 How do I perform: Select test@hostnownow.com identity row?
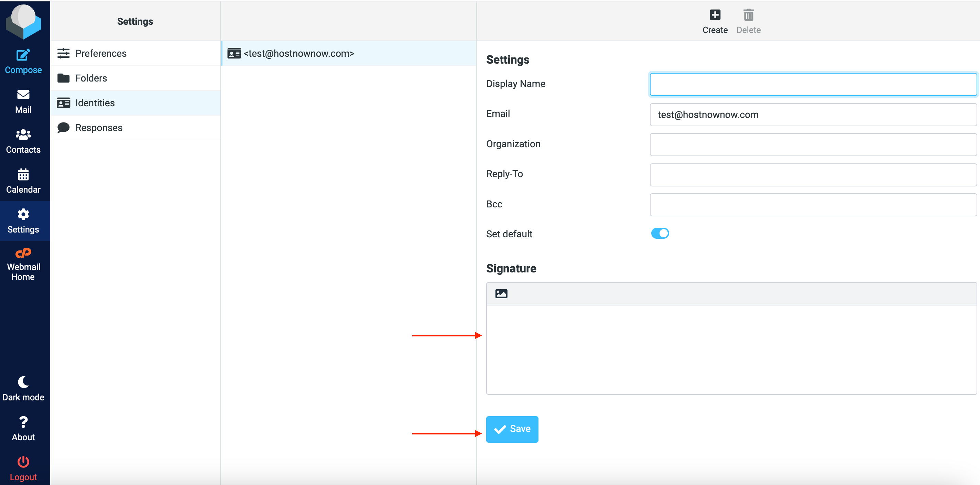(348, 53)
